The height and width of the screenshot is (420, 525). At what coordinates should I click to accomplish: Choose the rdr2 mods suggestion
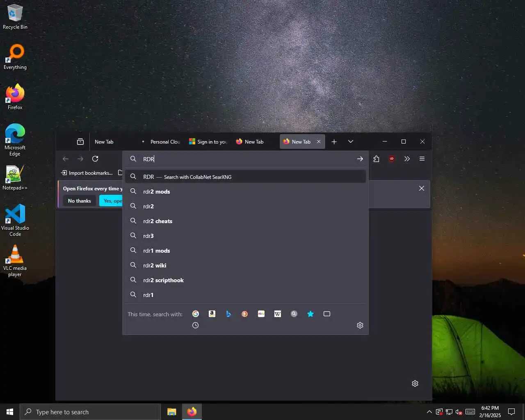tap(246, 192)
